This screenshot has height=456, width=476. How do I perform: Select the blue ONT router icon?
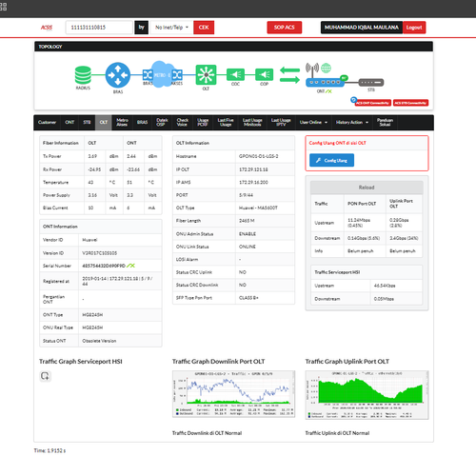pos(325,83)
